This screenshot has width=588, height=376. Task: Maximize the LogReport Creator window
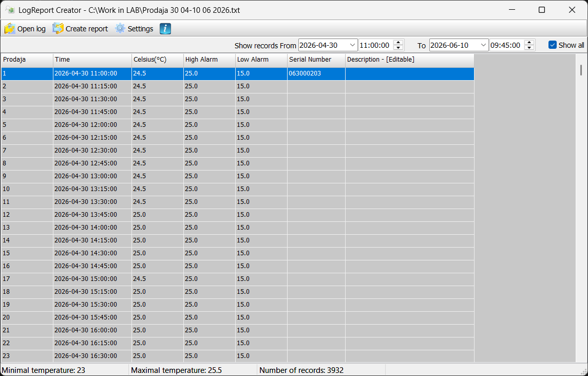click(x=541, y=10)
